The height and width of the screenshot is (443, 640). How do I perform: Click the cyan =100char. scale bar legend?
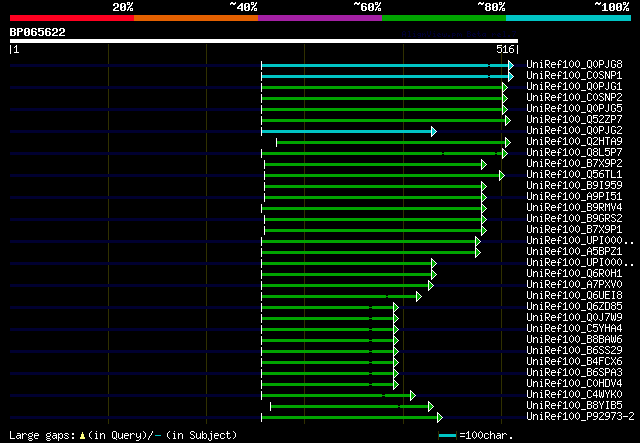pos(448,436)
